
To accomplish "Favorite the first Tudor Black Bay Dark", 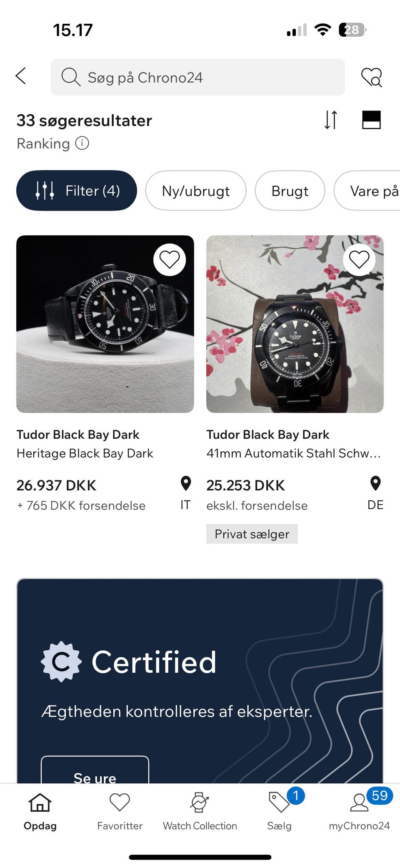I will click(169, 260).
